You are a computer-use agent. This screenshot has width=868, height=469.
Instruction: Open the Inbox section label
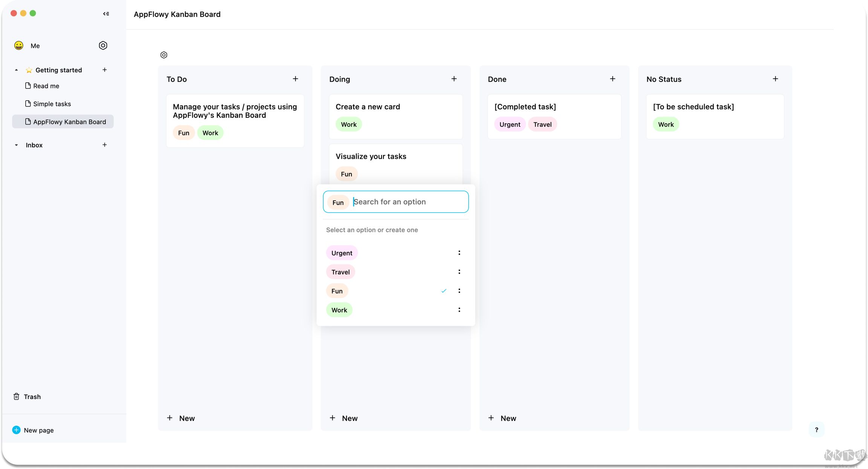point(34,145)
